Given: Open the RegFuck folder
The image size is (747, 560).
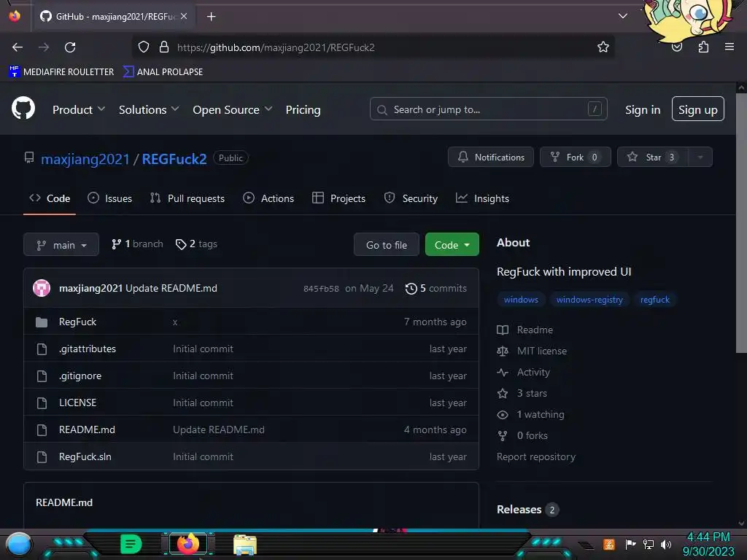Looking at the screenshot, I should 77,322.
